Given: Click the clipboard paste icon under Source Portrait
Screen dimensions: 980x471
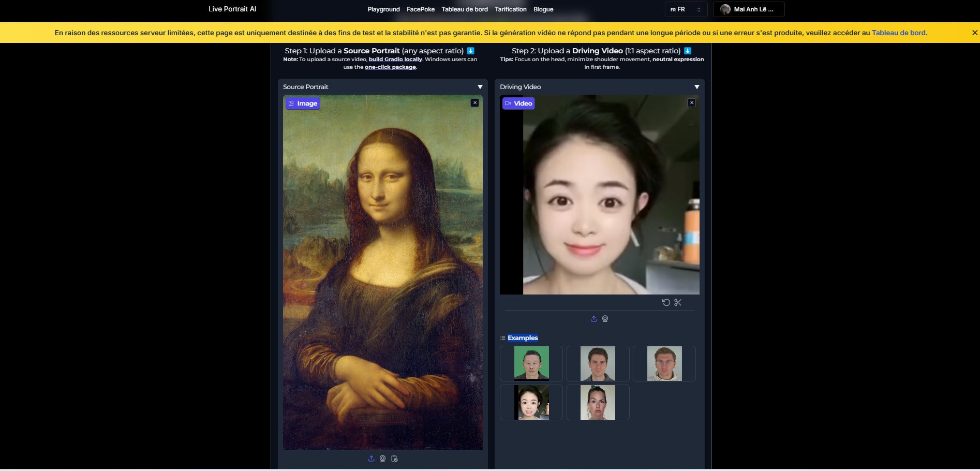Looking at the screenshot, I should [394, 459].
